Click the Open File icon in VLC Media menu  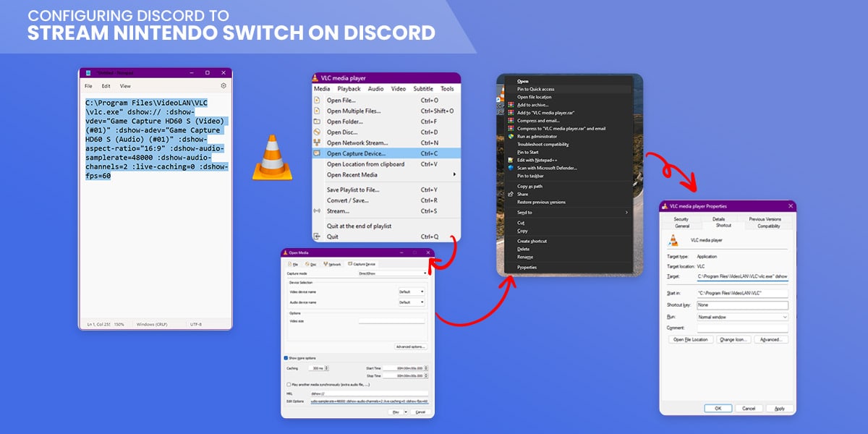pyautogui.click(x=316, y=101)
